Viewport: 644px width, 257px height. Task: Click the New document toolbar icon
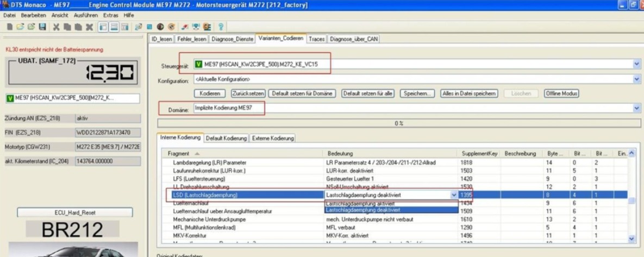9,27
